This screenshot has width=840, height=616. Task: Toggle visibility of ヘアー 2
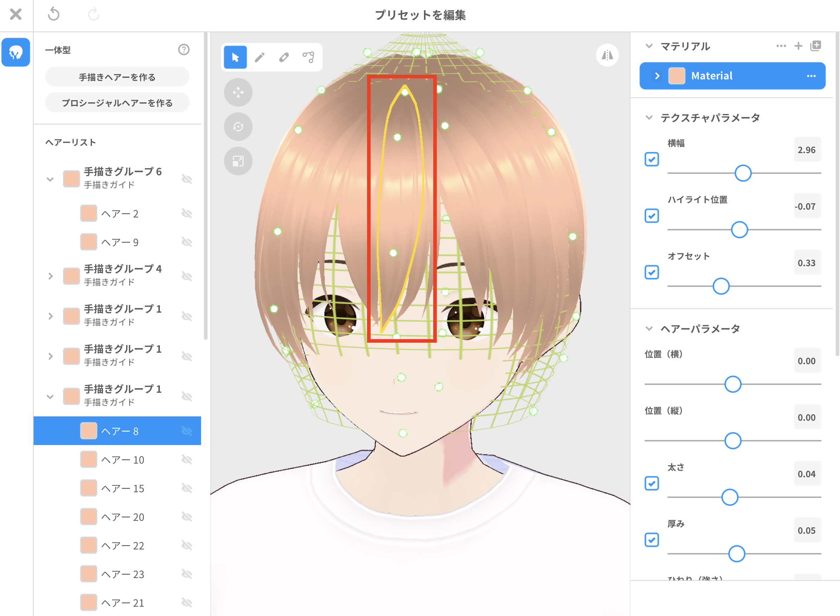click(187, 213)
